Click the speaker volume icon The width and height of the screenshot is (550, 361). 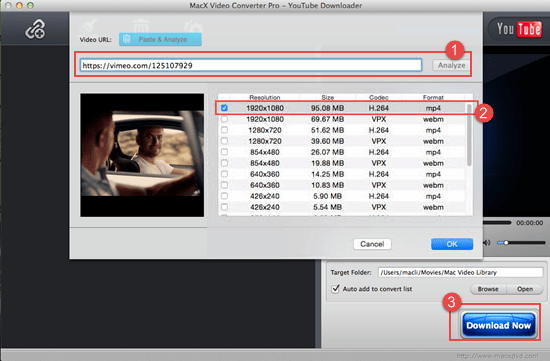coord(487,243)
